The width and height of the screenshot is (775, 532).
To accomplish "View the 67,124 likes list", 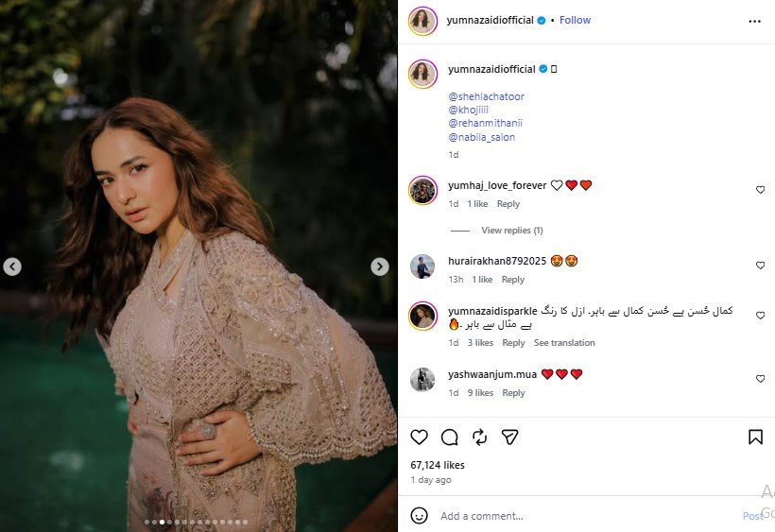I will [x=438, y=465].
